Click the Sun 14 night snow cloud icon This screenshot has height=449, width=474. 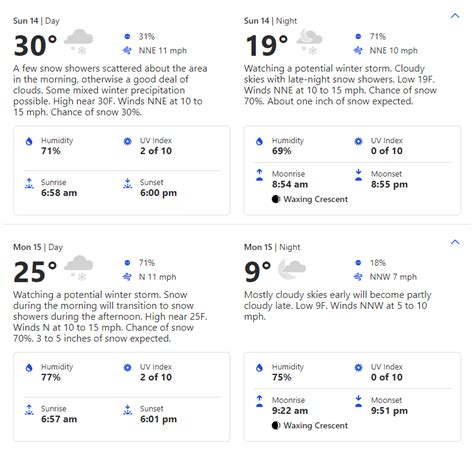[309, 42]
